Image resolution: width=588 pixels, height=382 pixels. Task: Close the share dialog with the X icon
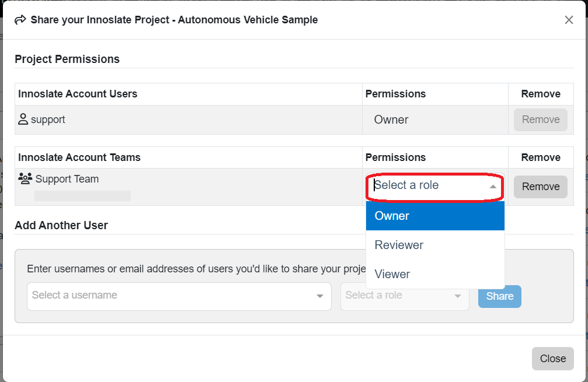click(569, 20)
